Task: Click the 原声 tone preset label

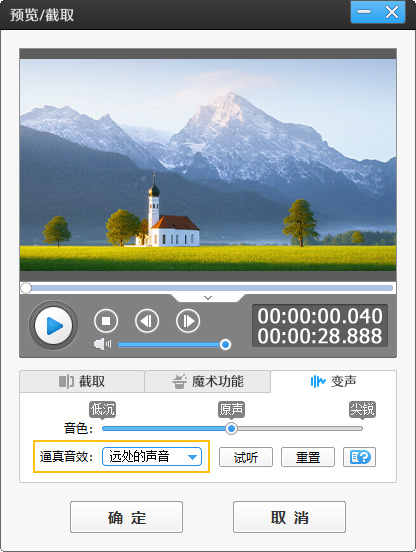Action: [x=231, y=409]
